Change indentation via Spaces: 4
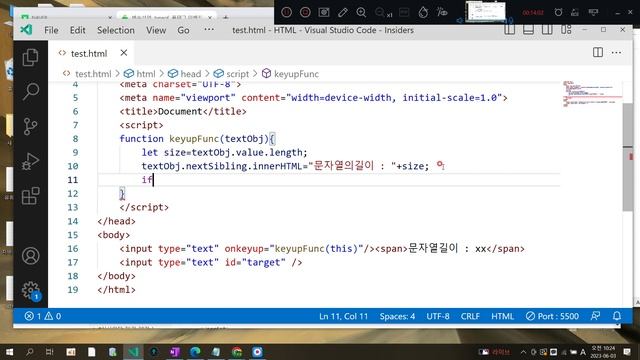Image resolution: width=640 pixels, height=360 pixels. 397,316
